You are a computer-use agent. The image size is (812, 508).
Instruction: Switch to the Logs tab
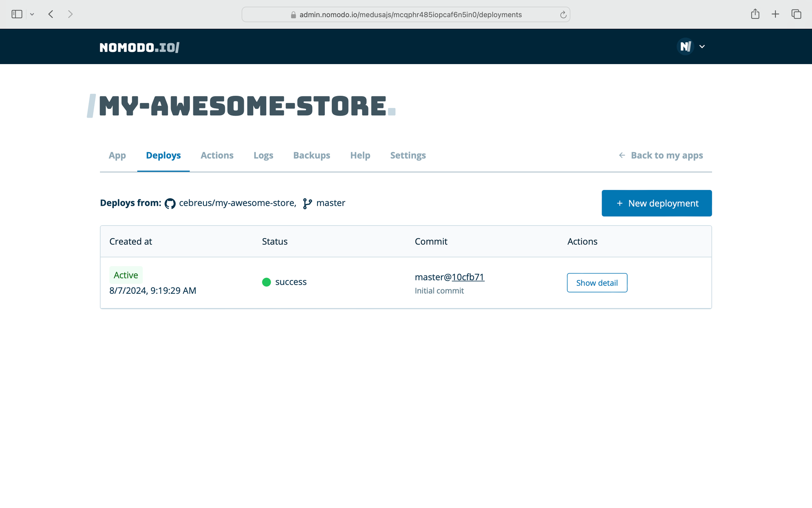(x=263, y=155)
